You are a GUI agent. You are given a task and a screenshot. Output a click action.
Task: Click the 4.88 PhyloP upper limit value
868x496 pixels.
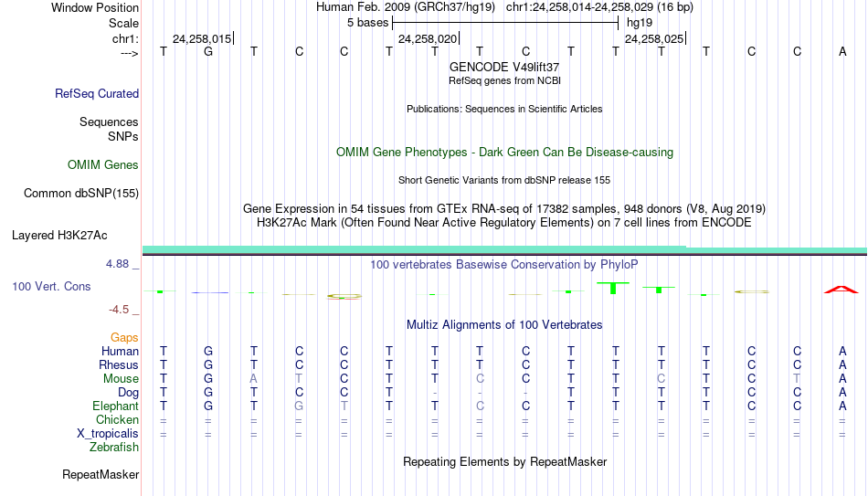(x=117, y=264)
